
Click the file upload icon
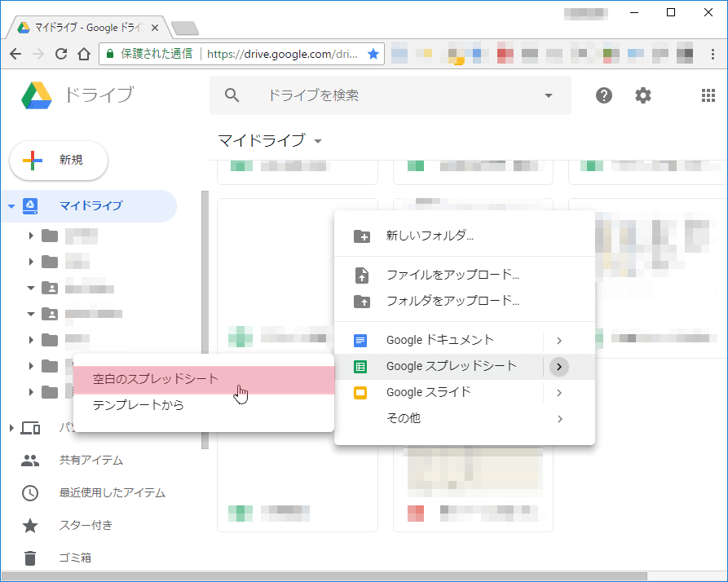(362, 276)
